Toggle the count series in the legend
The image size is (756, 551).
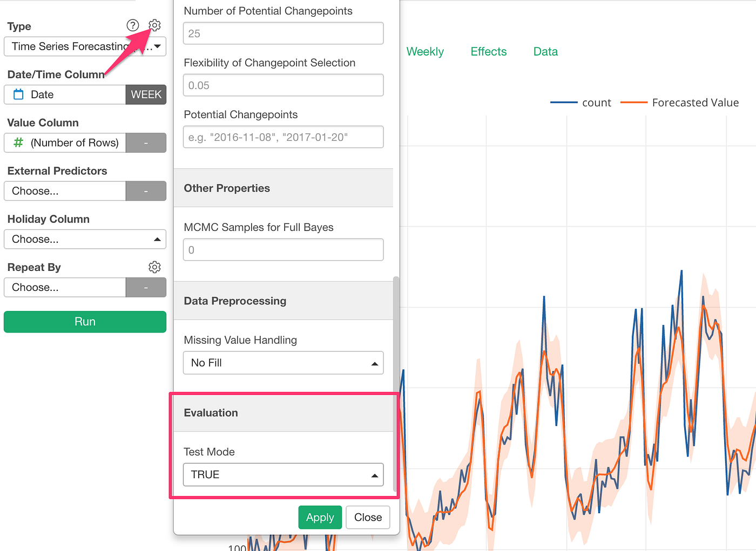pyautogui.click(x=596, y=102)
